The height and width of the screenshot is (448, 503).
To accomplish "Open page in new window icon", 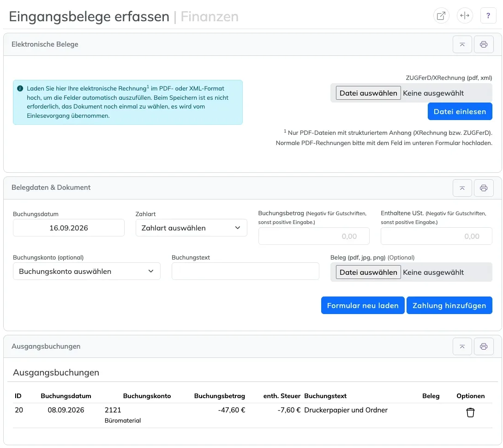I will (x=441, y=16).
